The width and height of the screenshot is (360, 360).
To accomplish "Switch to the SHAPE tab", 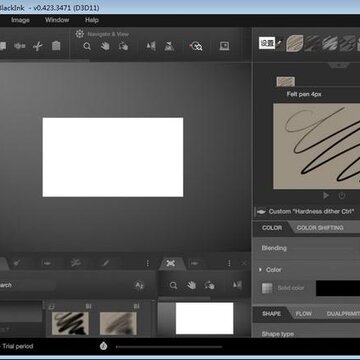I will (271, 314).
